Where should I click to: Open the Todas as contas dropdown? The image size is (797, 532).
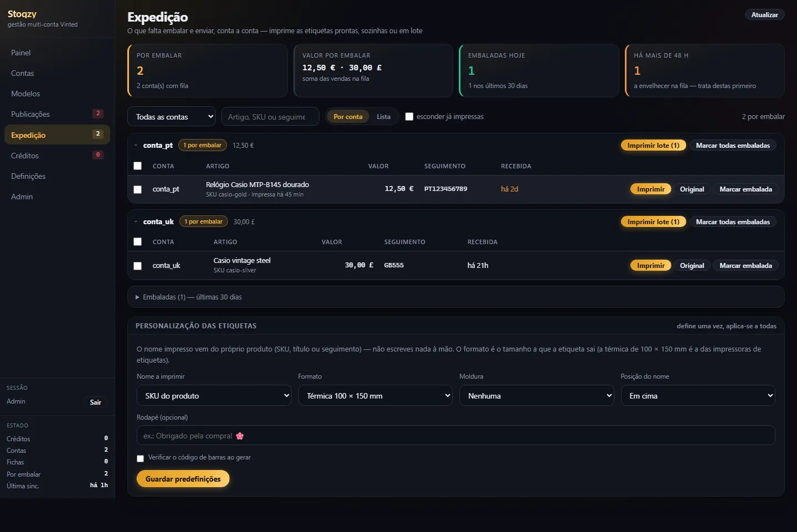[x=172, y=116]
